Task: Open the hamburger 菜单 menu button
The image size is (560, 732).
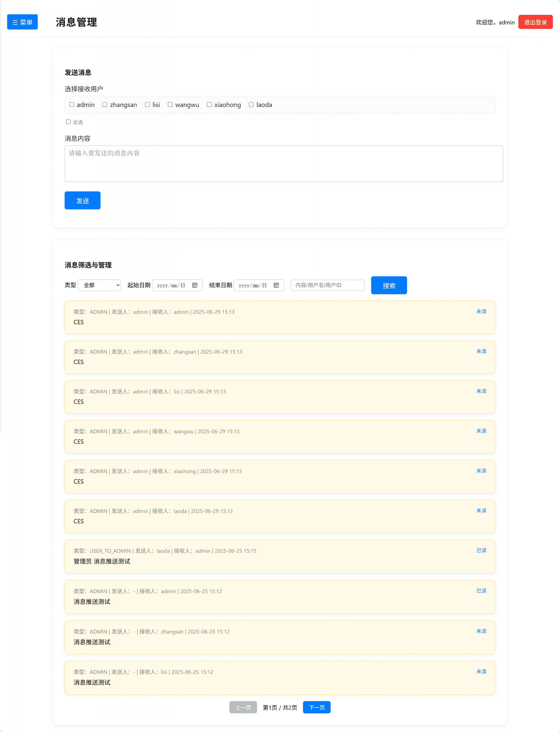Action: coord(22,22)
